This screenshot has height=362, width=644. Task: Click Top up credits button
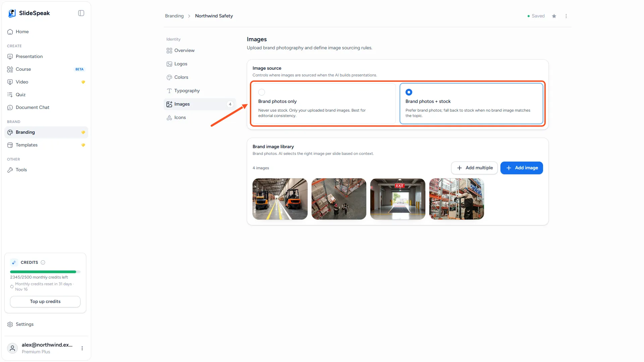coord(45,302)
